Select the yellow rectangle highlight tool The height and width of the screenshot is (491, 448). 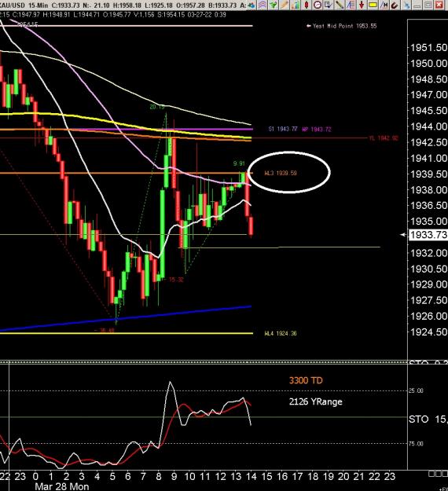point(373,5)
